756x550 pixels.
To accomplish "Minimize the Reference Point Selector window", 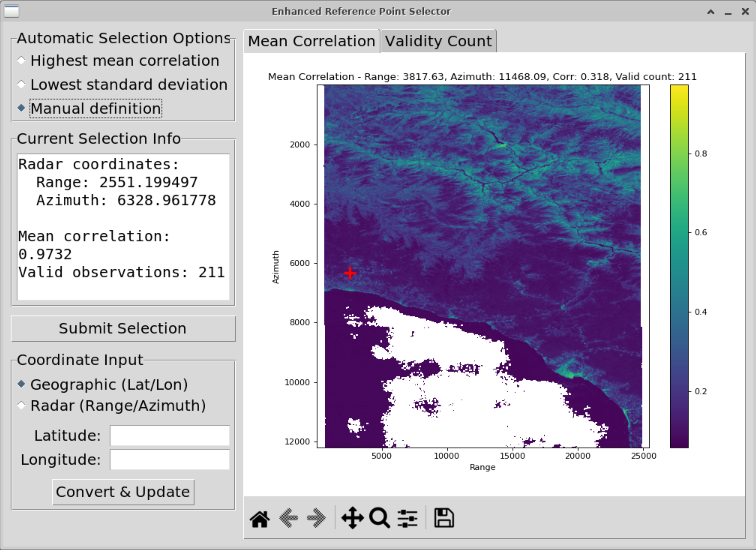I will (728, 12).
